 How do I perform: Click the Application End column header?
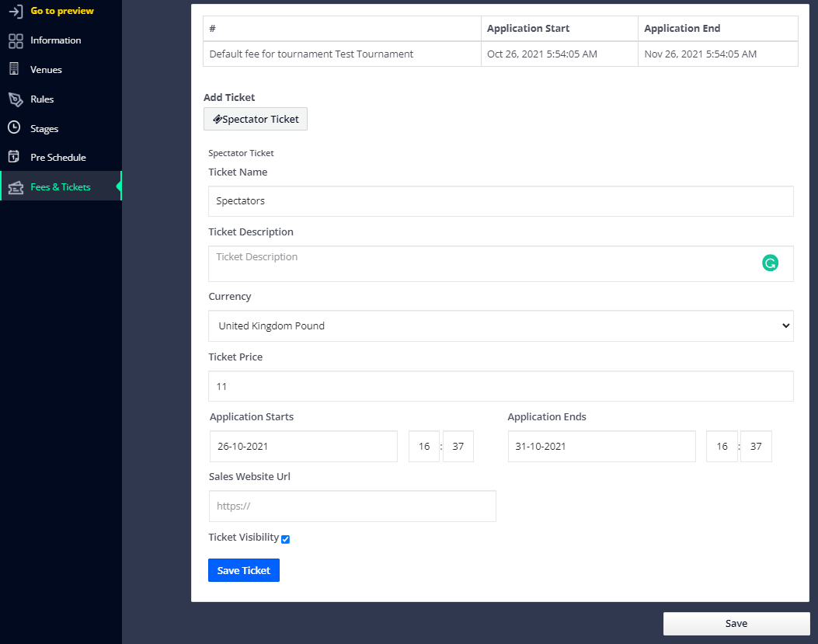click(718, 29)
